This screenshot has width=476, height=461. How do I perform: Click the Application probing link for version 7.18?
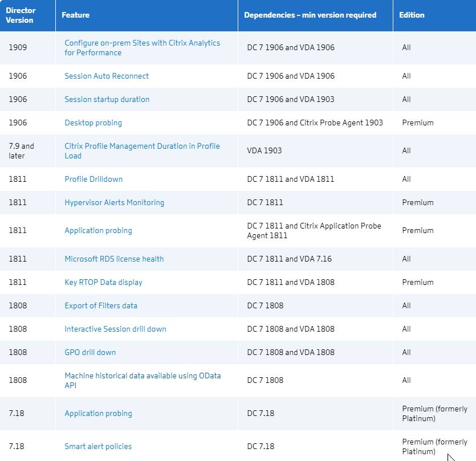(99, 413)
